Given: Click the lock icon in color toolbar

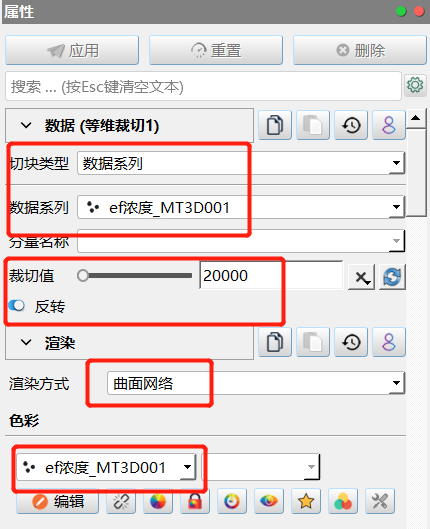Looking at the screenshot, I should (195, 501).
